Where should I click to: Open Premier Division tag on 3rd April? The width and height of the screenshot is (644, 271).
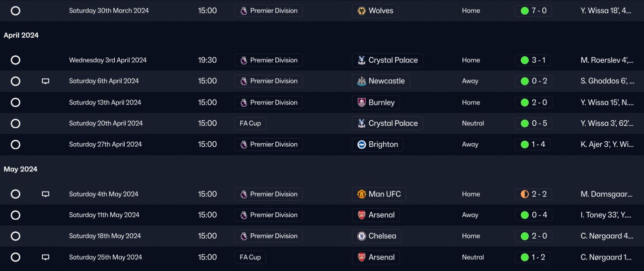[269, 60]
